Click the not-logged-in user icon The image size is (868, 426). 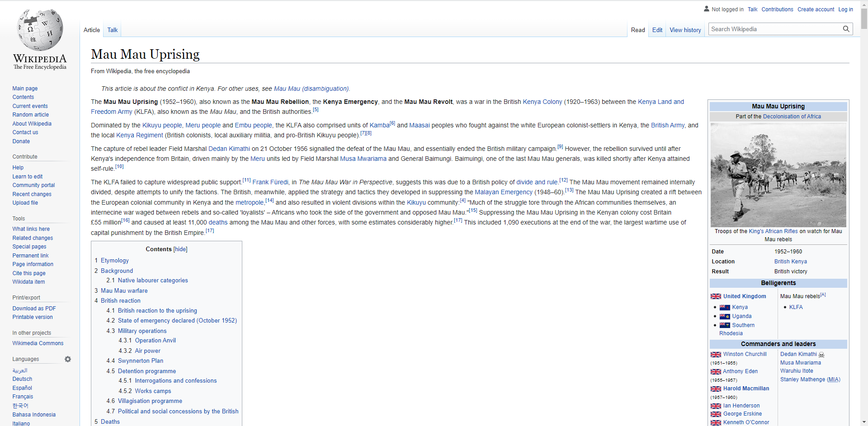point(707,9)
